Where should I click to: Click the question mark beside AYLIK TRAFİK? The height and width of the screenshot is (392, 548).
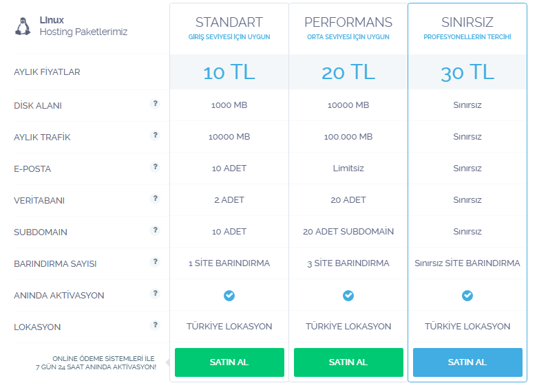pos(155,135)
